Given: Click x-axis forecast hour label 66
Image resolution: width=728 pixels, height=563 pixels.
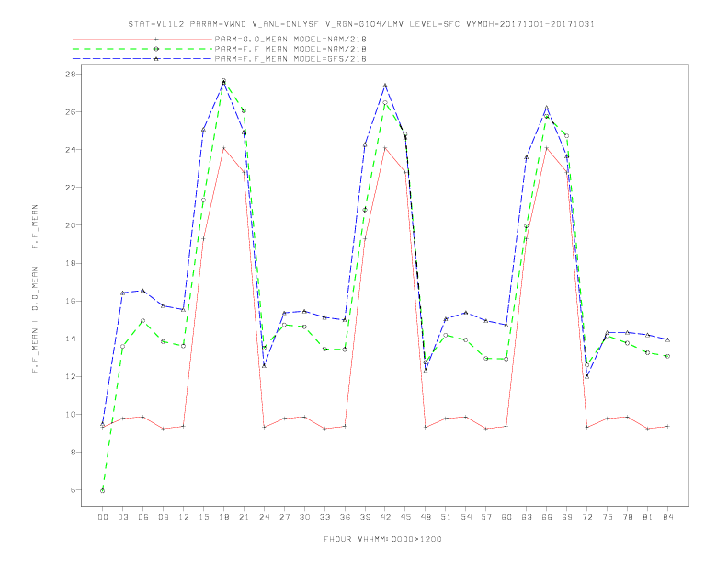Looking at the screenshot, I should (547, 517).
